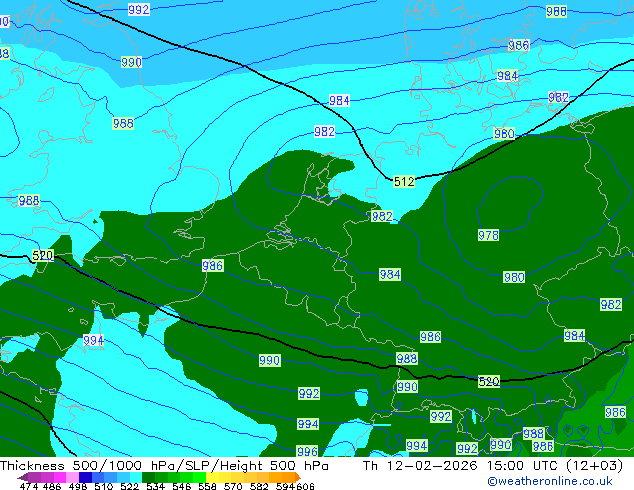Click the 996 isobar label

coord(307,451)
